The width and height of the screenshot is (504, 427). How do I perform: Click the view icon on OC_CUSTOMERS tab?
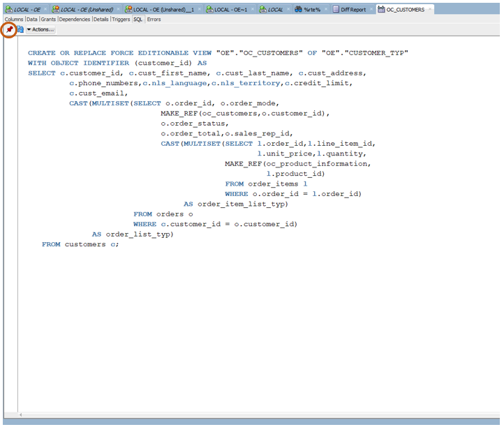pyautogui.click(x=381, y=9)
